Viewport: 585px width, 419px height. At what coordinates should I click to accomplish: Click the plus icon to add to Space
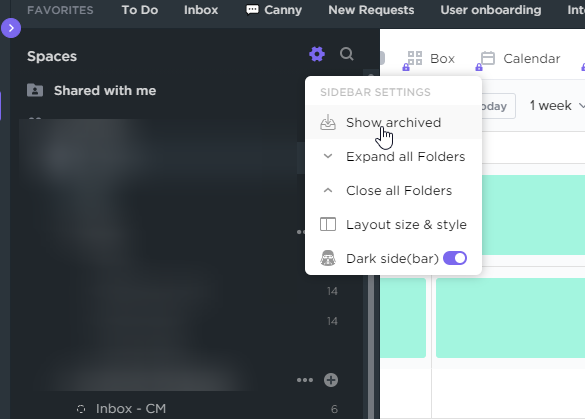point(331,380)
